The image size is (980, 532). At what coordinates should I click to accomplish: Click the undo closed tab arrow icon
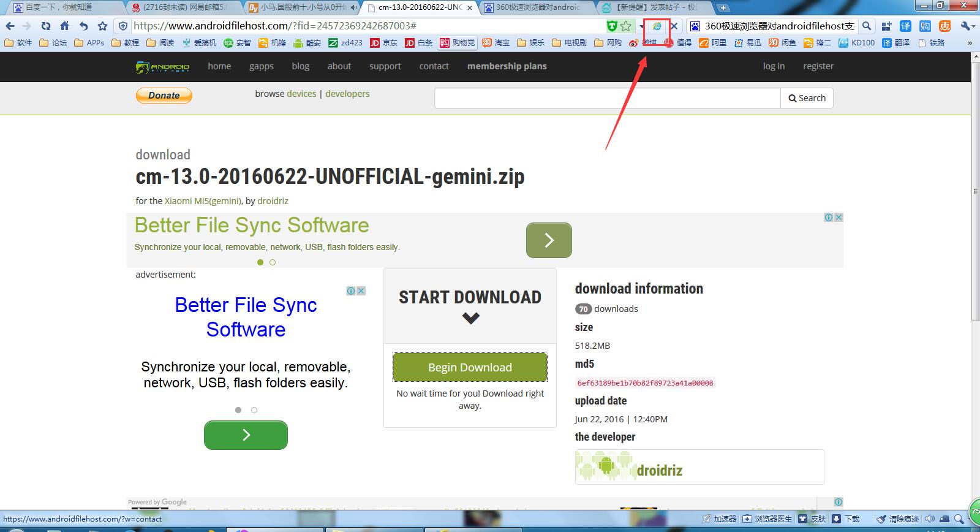[83, 26]
